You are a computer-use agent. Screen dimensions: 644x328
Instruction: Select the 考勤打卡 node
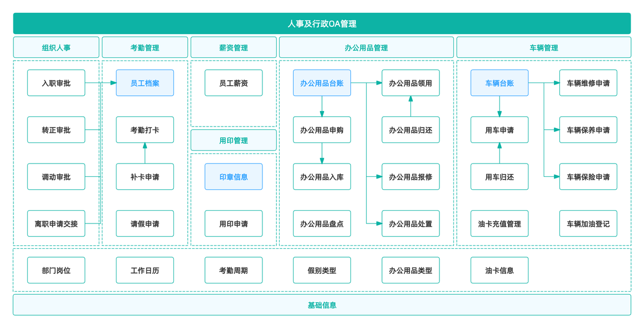[144, 130]
